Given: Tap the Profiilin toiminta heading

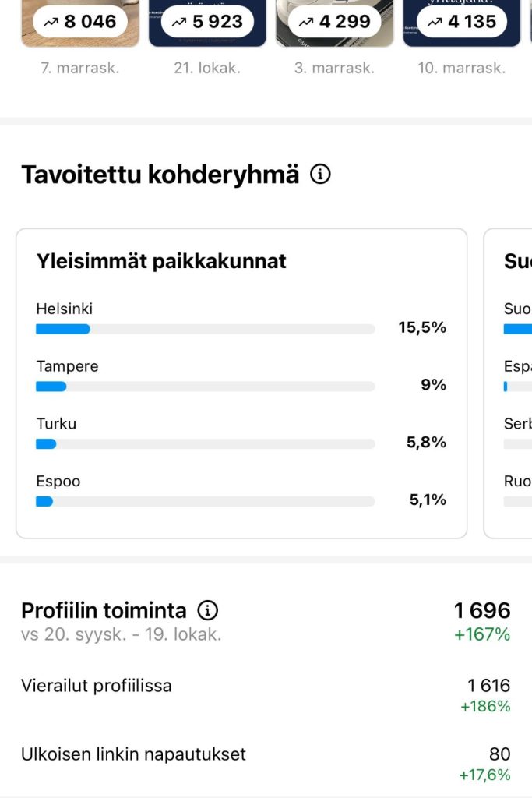Looking at the screenshot, I should (x=104, y=610).
